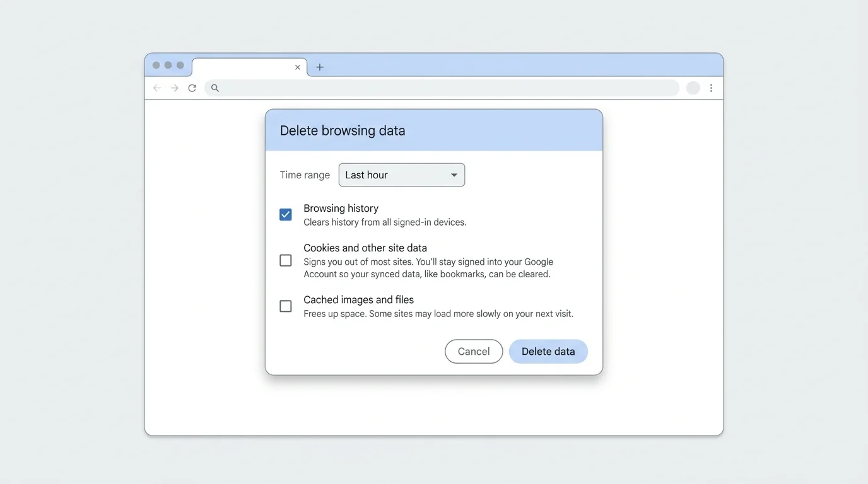Screen dimensions: 868x484
Task: Click the Cached images and files label
Action: pyautogui.click(x=358, y=300)
